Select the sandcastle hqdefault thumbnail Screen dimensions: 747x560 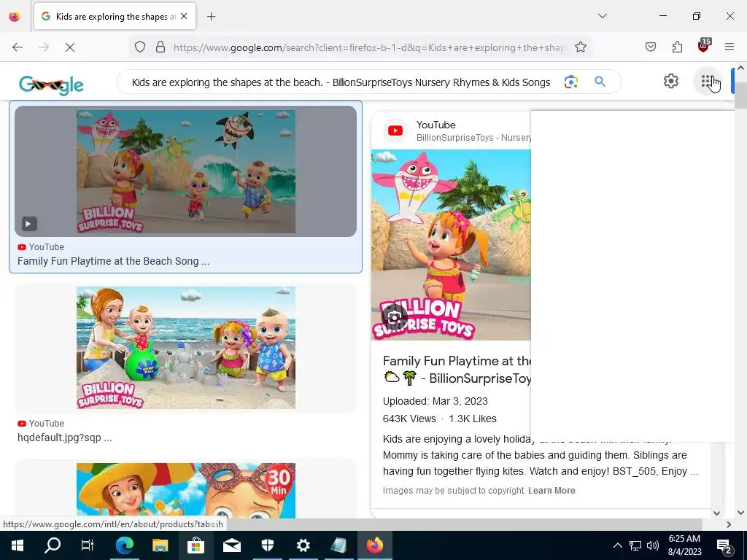[186, 348]
